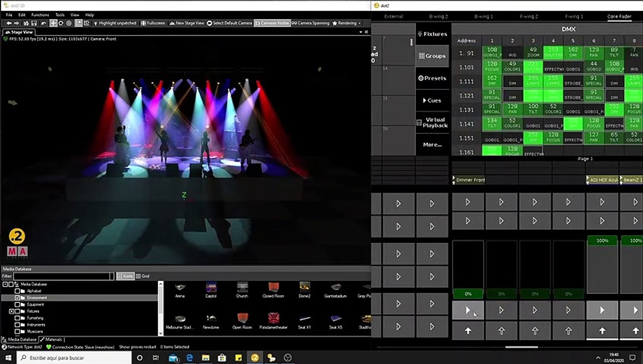Open the Functions menu
This screenshot has width=643, height=364.
[x=40, y=15]
